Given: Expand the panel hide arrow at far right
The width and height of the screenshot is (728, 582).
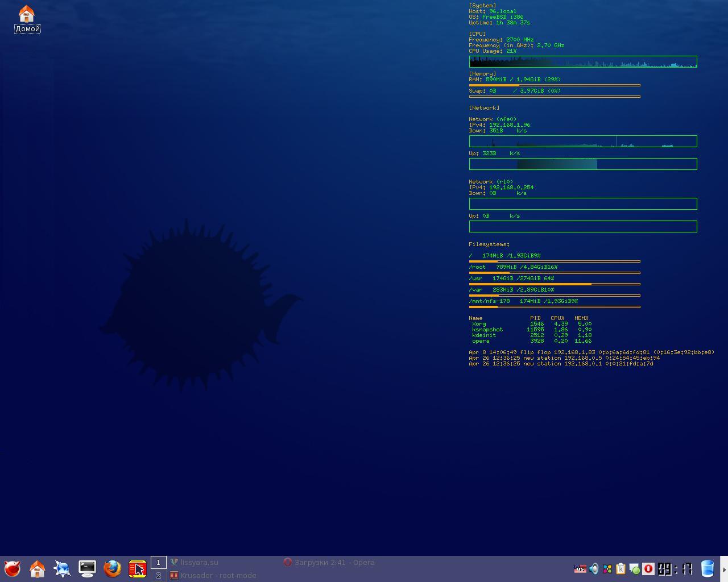Looking at the screenshot, I should point(724,569).
